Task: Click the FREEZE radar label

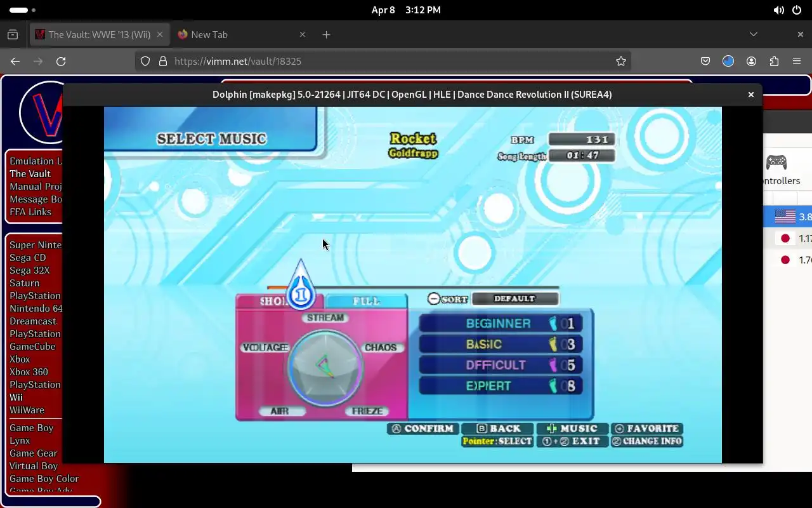Action: point(367,411)
